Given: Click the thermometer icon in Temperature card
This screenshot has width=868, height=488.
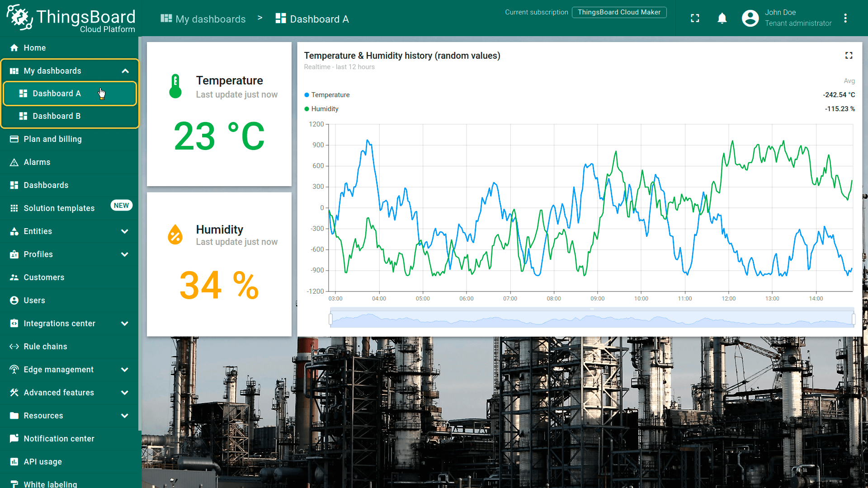Looking at the screenshot, I should coord(175,86).
